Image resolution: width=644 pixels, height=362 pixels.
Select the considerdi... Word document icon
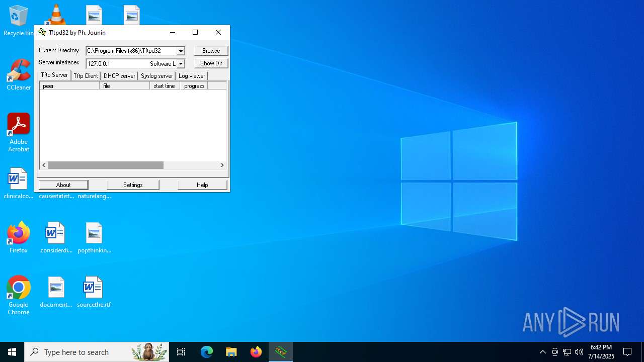coord(56,237)
